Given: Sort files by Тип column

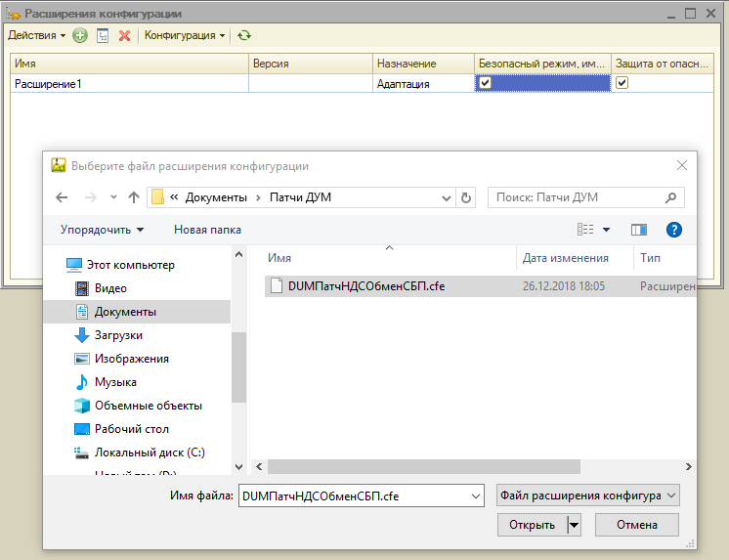Looking at the screenshot, I should pyautogui.click(x=650, y=258).
